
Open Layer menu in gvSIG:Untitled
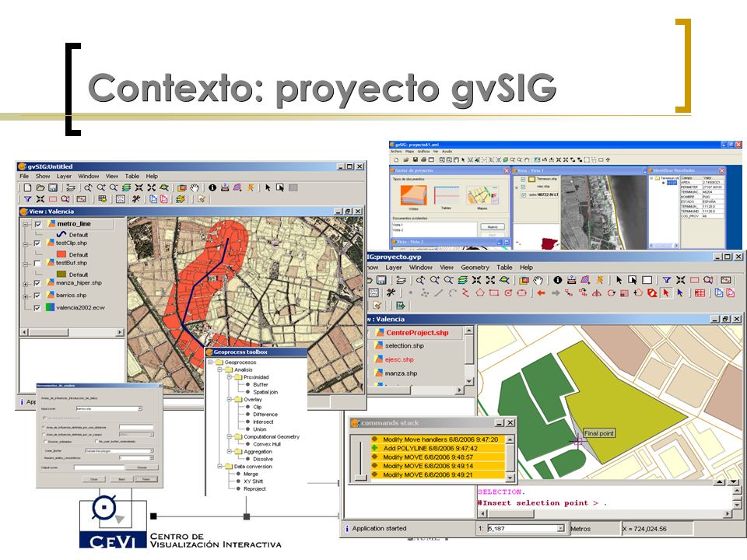pyautogui.click(x=64, y=177)
